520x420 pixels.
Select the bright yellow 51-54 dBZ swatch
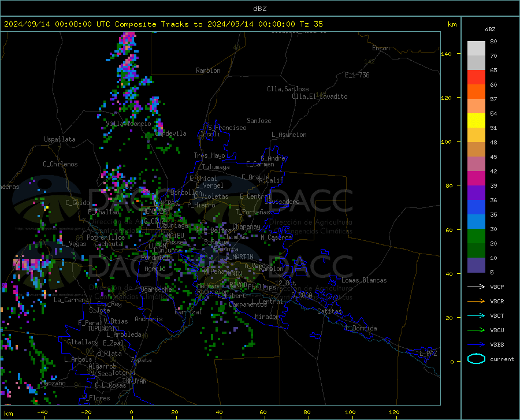point(476,121)
